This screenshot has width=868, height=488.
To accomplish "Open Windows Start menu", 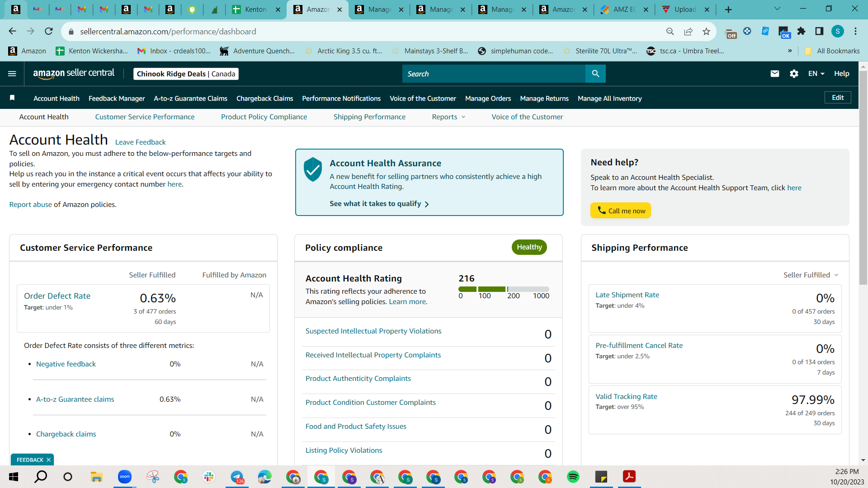I will (13, 477).
